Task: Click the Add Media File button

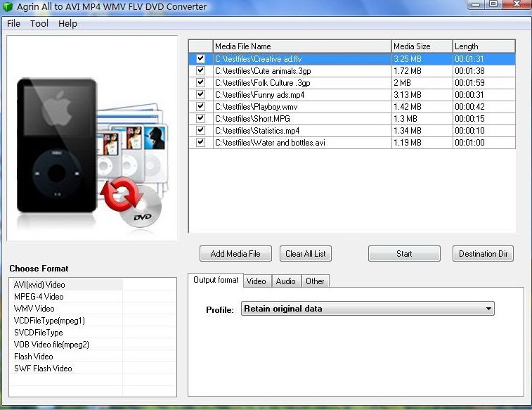Action: coord(235,254)
